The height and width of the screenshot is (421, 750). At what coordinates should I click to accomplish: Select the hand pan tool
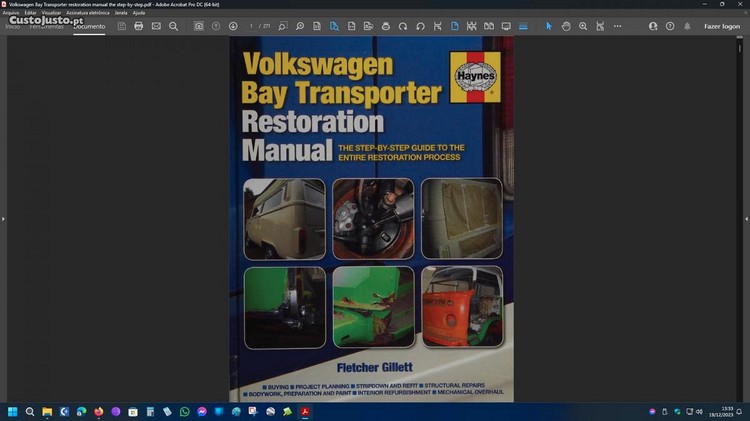pyautogui.click(x=566, y=26)
